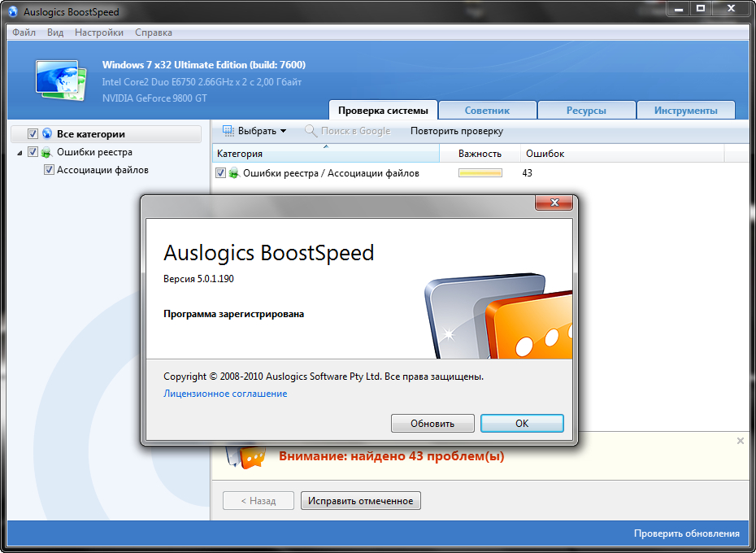Click Повторить проверку to rescan
The height and width of the screenshot is (553, 756).
point(457,131)
